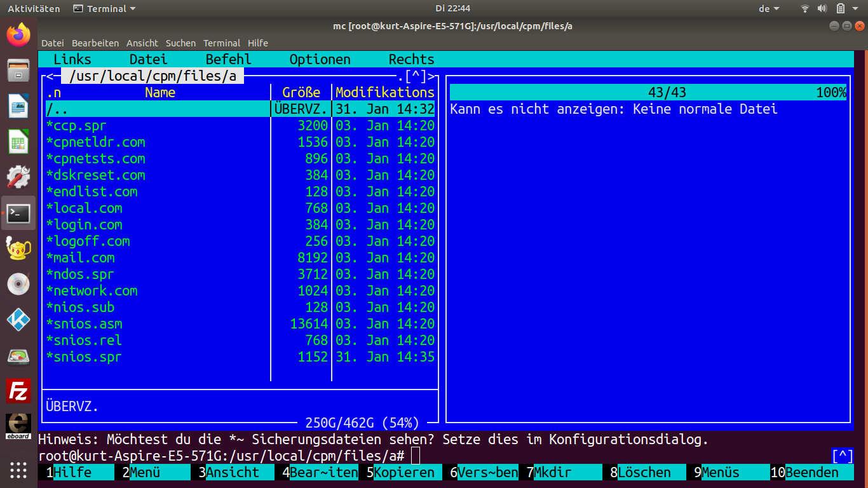The width and height of the screenshot is (868, 488).
Task: Expand the Terminal app menu in top bar
Action: pyautogui.click(x=105, y=9)
